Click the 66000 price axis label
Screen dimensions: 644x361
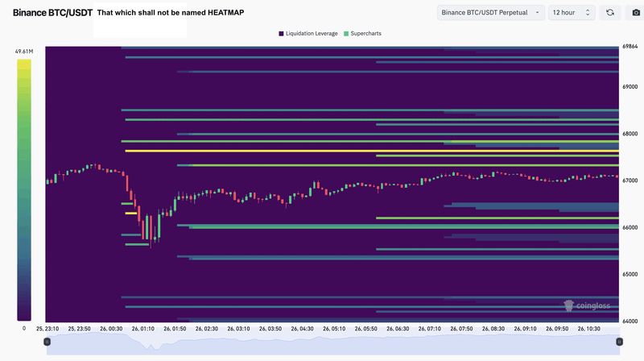click(630, 227)
